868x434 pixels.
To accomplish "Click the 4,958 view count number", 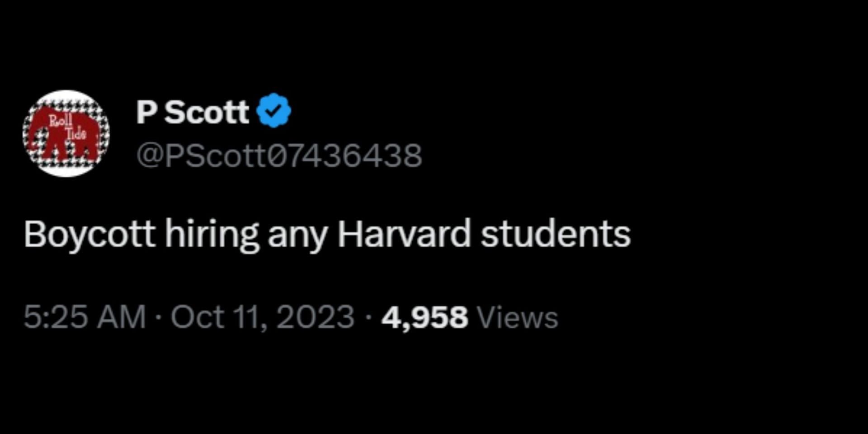I will tap(425, 317).
